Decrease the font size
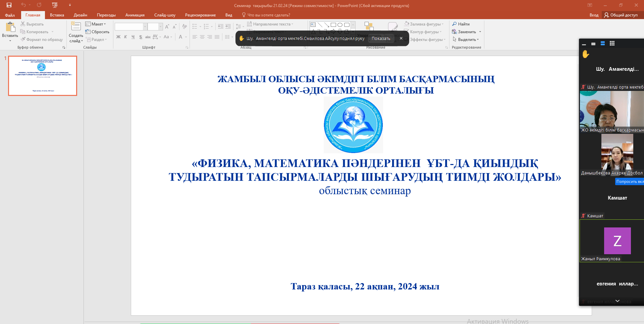 pyautogui.click(x=174, y=26)
